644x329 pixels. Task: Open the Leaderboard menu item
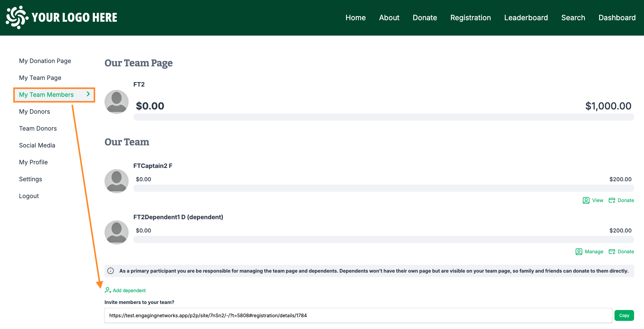[526, 17]
